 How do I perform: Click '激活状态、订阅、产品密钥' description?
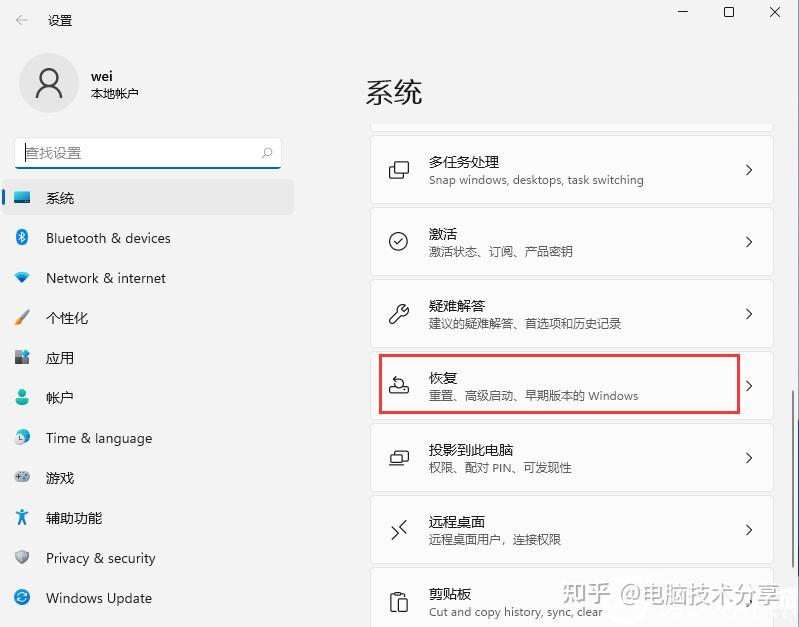500,251
